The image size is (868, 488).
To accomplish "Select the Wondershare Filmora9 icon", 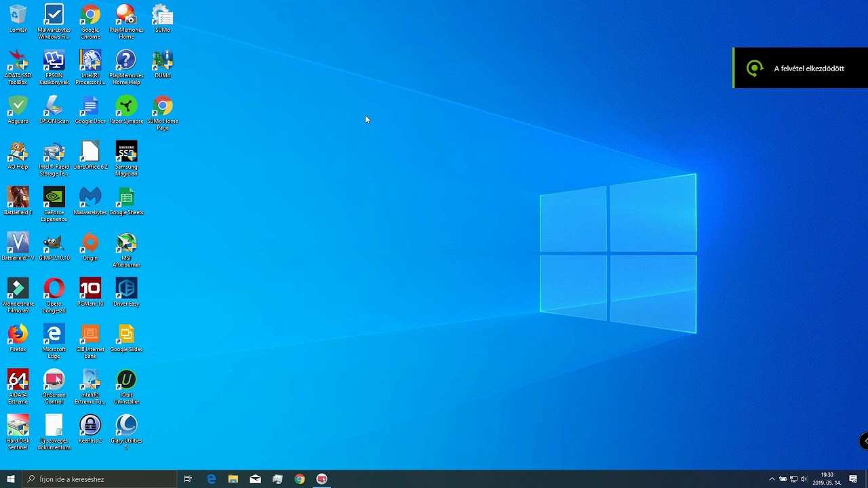I will coord(18,295).
